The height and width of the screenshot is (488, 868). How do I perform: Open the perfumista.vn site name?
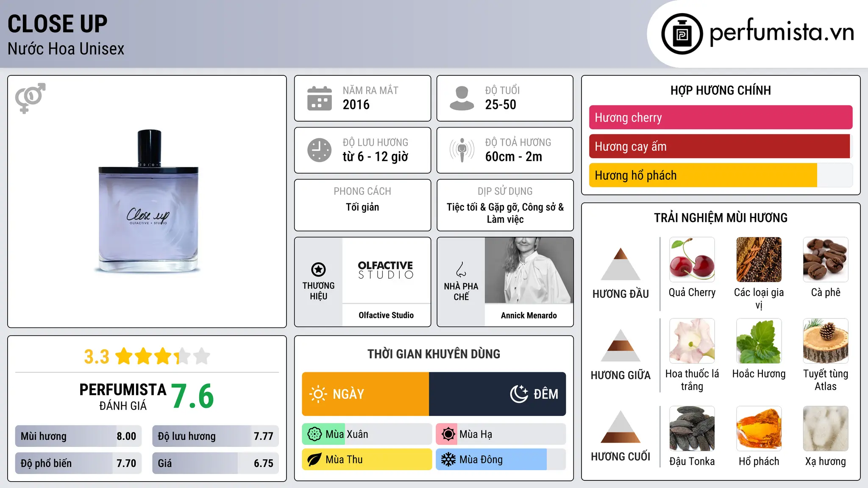(x=782, y=32)
